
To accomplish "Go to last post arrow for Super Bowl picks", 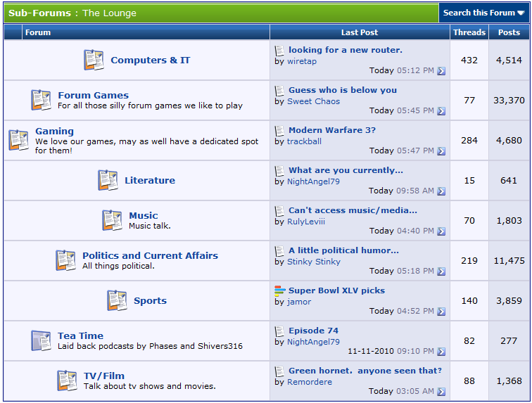I will click(x=441, y=311).
